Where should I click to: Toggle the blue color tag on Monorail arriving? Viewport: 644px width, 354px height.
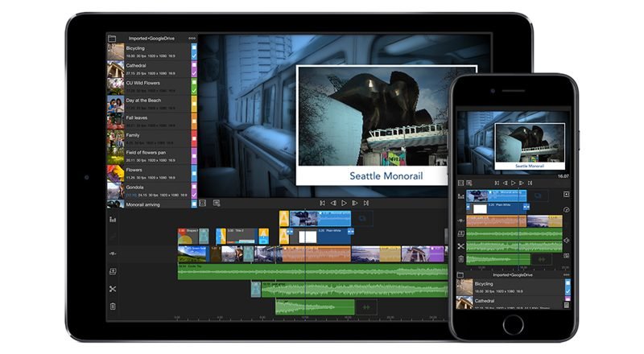point(194,204)
